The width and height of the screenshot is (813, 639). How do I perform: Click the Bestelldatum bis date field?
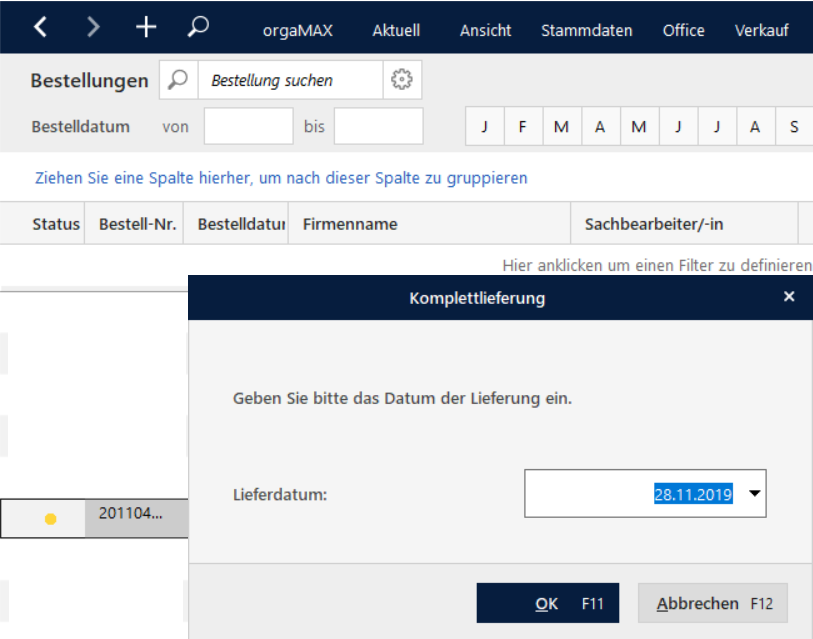[379, 126]
